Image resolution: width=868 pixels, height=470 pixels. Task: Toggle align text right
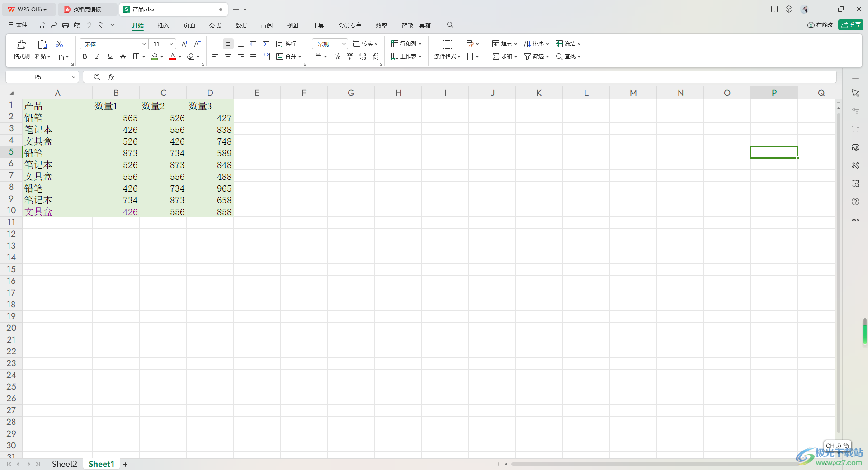pyautogui.click(x=241, y=56)
